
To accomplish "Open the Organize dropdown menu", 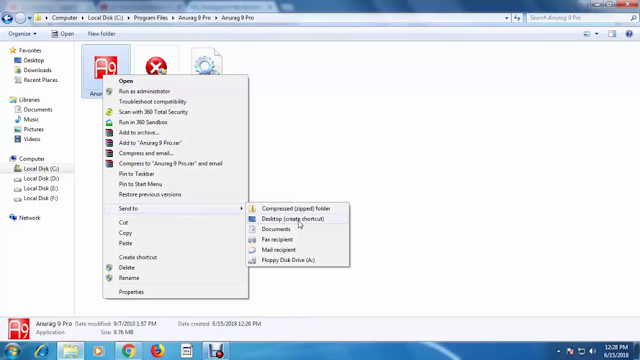I will tap(22, 34).
